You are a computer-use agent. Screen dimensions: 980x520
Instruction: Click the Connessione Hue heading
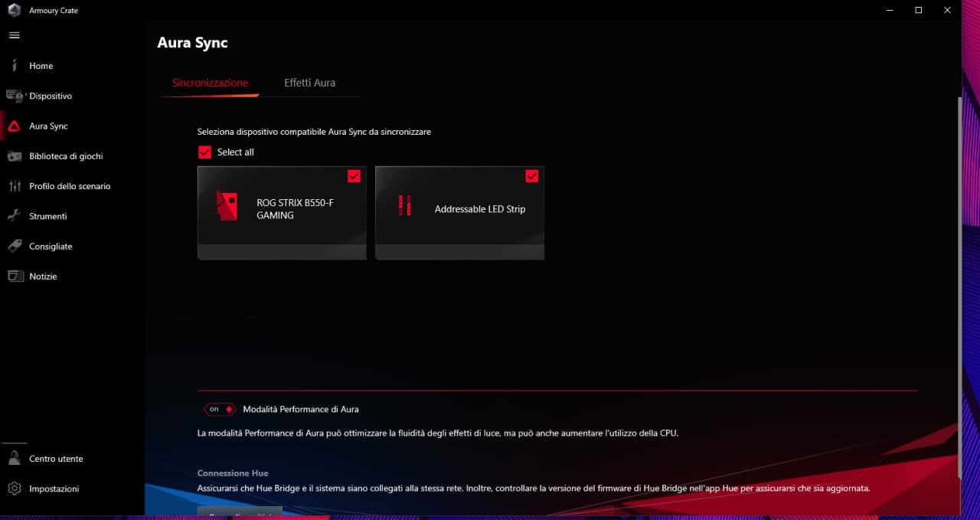233,473
